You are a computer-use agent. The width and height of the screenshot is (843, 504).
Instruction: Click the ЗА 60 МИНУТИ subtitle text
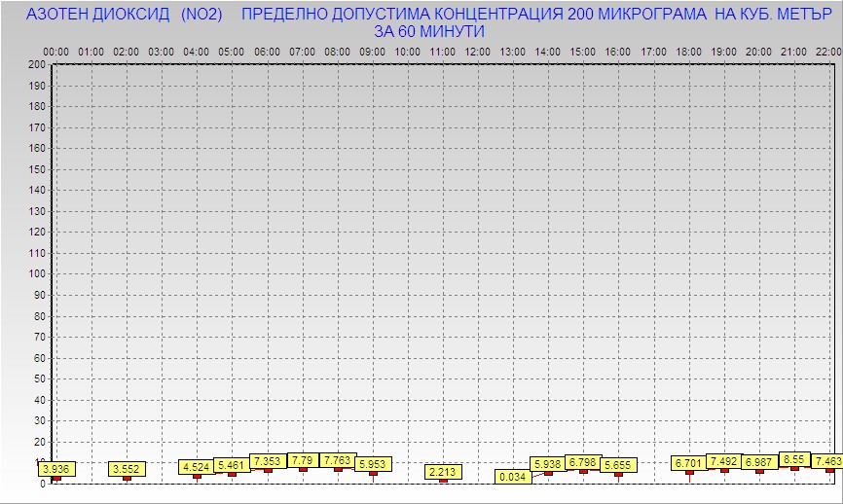click(x=429, y=31)
